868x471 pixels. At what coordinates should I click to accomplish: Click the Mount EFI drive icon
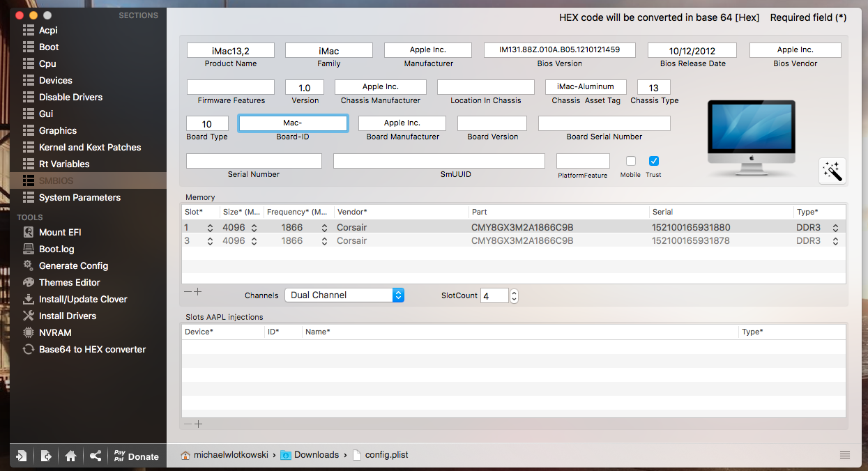29,232
